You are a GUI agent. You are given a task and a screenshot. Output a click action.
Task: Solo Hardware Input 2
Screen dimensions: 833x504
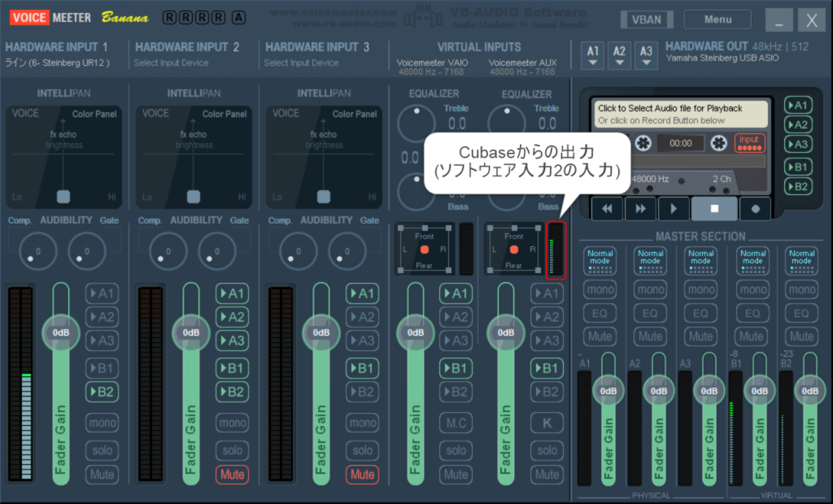click(232, 450)
